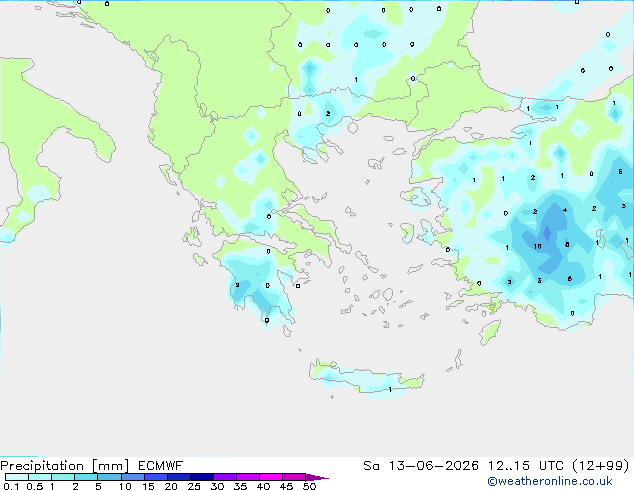Click the "Precipitation" title word
Viewport: 634px width, 490px height.
point(42,466)
